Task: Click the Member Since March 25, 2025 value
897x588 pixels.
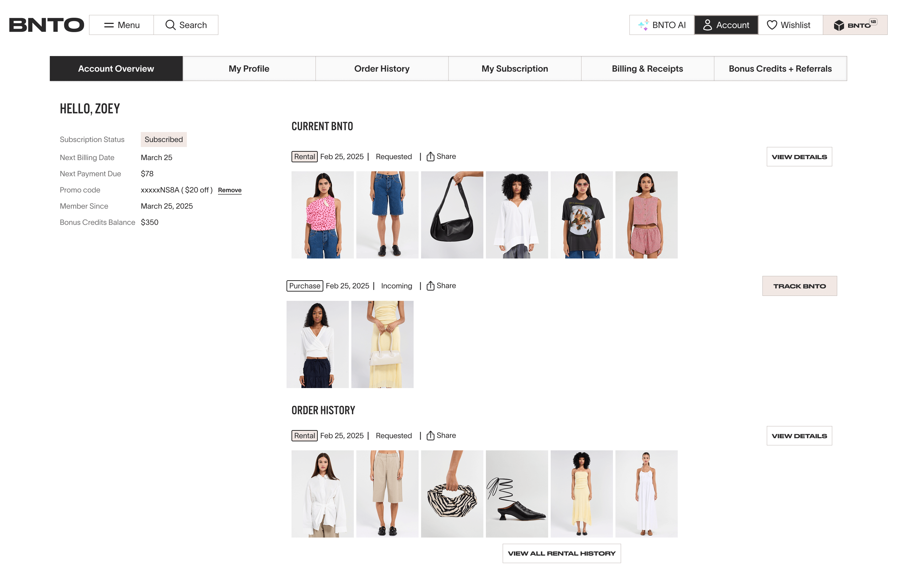Action: pyautogui.click(x=167, y=206)
